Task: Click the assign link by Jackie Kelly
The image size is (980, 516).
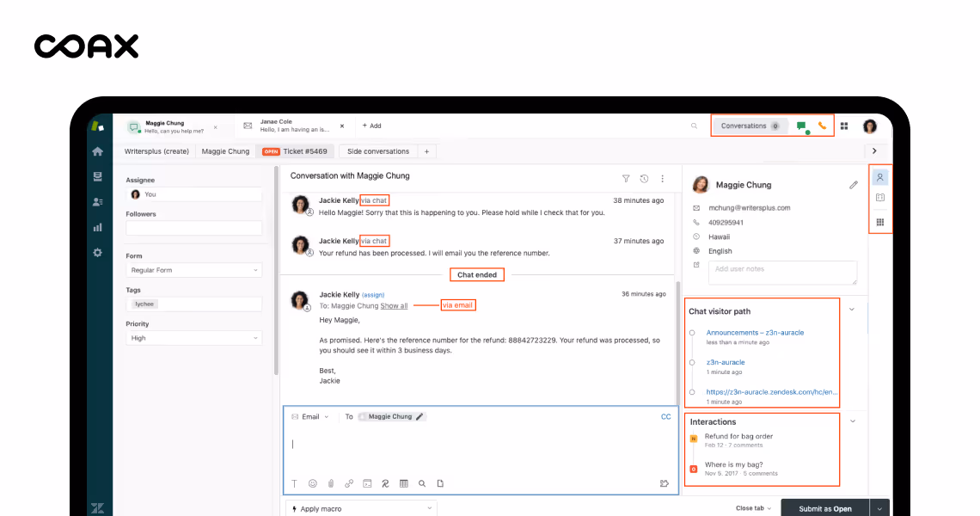Action: coord(373,295)
